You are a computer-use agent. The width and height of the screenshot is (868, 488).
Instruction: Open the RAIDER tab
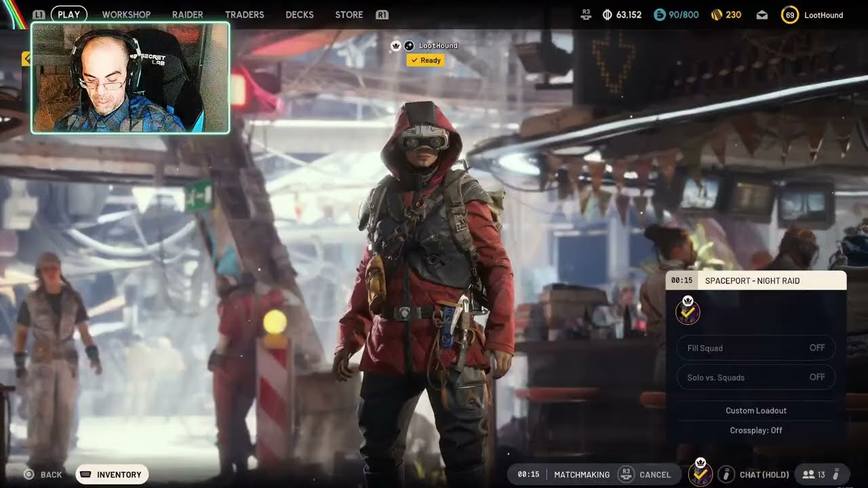pyautogui.click(x=187, y=14)
